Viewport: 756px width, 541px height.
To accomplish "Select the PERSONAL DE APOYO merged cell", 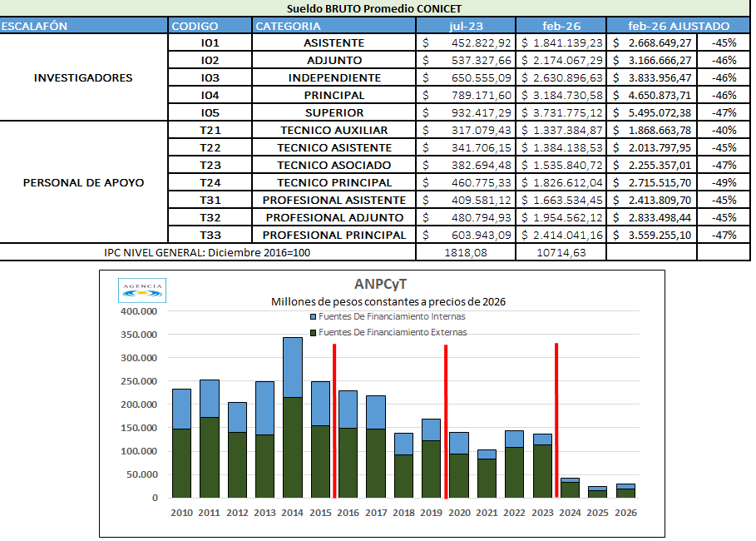I will tap(83, 182).
